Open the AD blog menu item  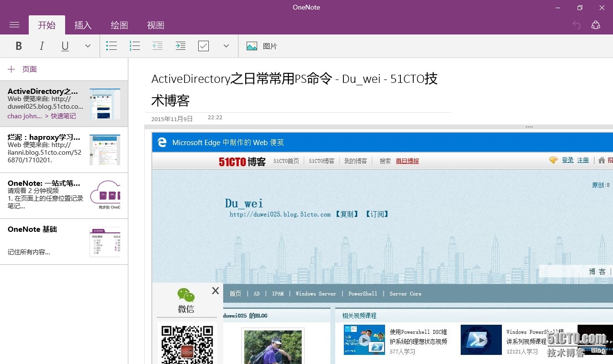(x=257, y=294)
